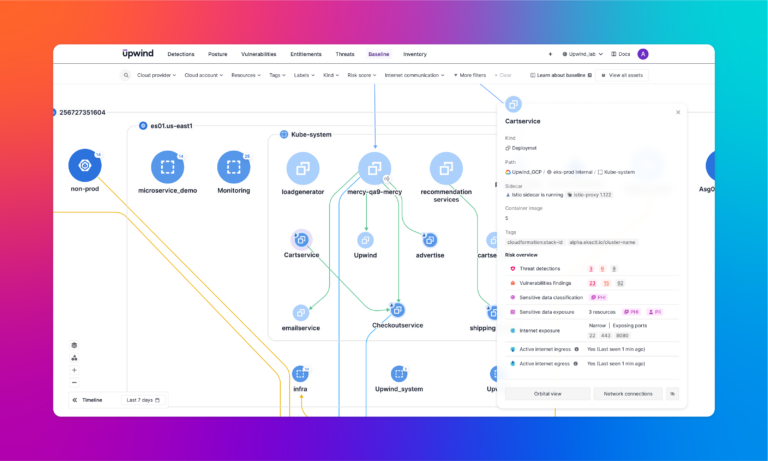The image size is (768, 461).
Task: Open the Cloud provider filter dropdown
Action: (x=156, y=75)
